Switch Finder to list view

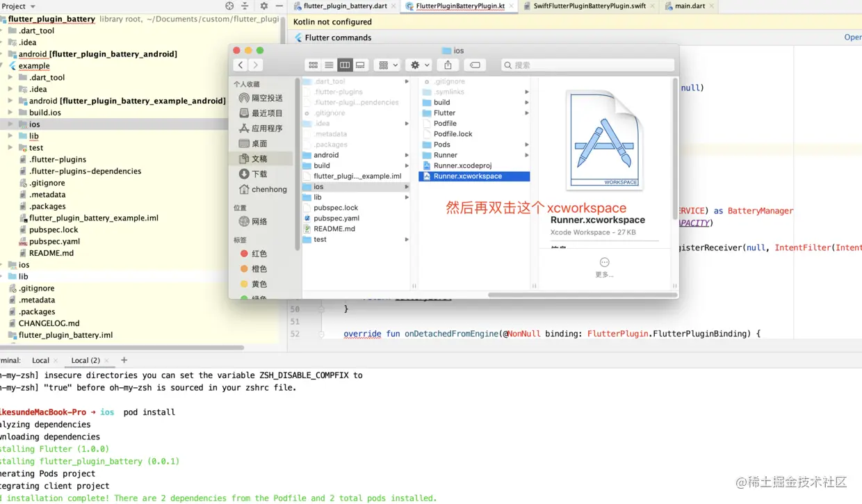[x=329, y=65]
